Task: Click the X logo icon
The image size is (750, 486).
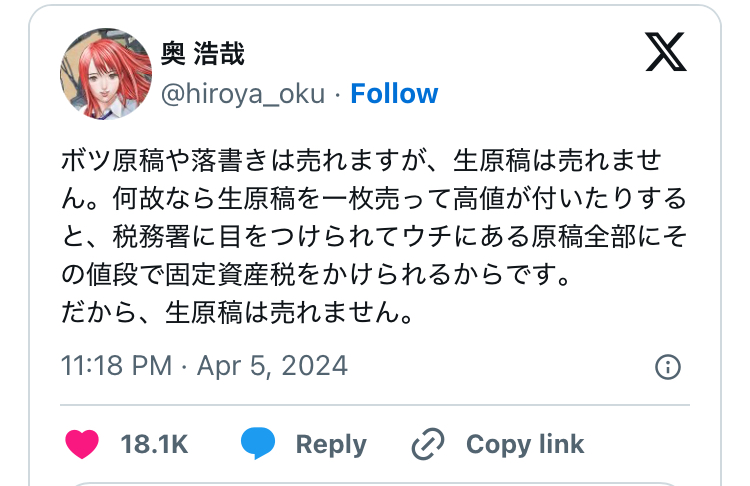Action: coord(666,51)
